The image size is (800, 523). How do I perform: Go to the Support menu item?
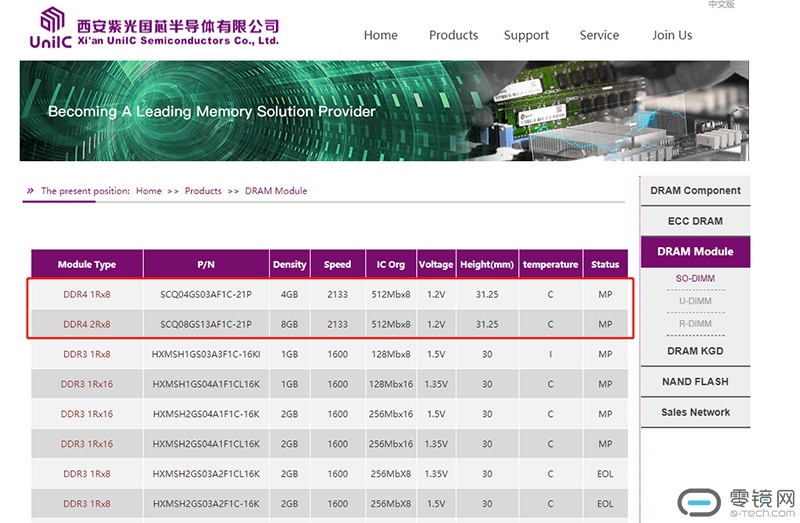click(526, 35)
